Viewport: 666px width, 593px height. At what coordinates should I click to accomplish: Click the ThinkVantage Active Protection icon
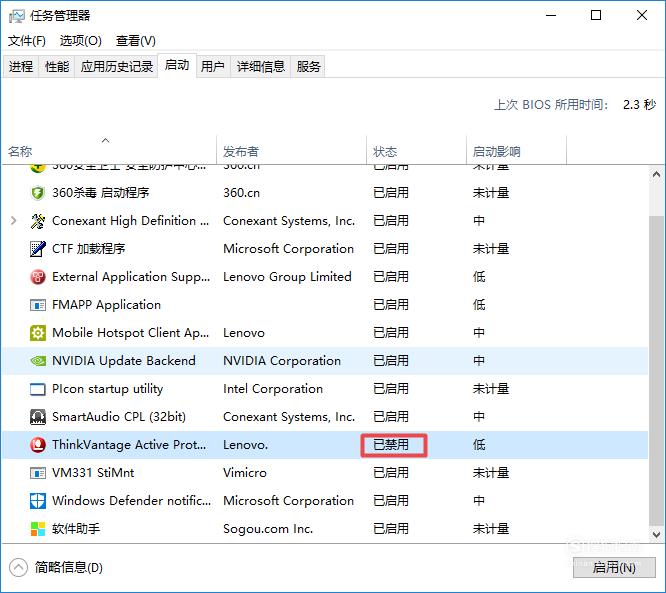coord(38,445)
